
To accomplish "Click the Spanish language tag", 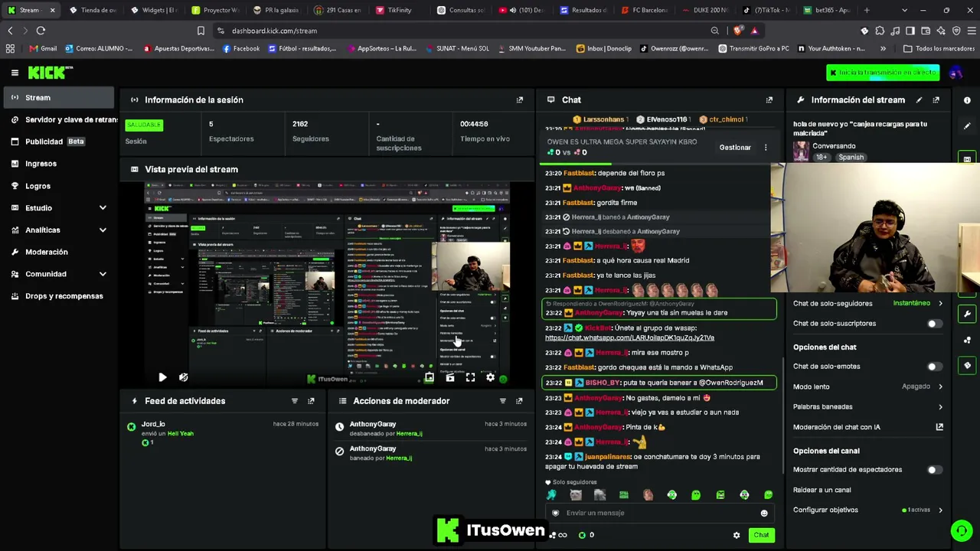I will tap(851, 158).
